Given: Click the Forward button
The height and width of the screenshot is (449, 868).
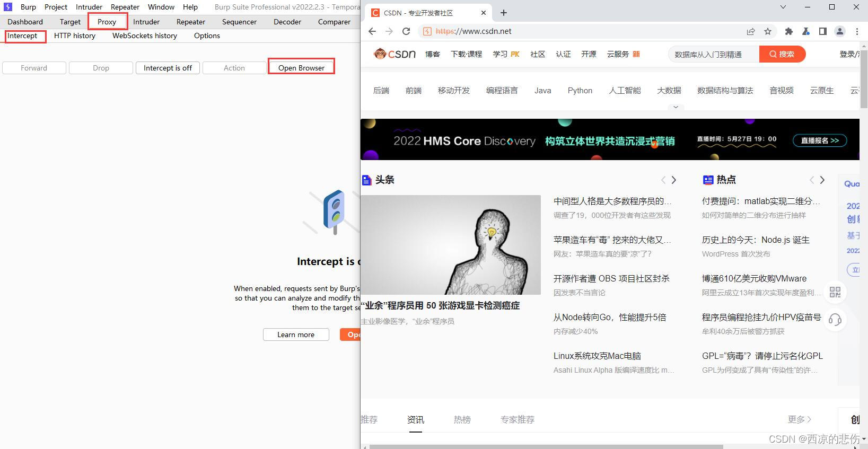Looking at the screenshot, I should coord(34,68).
